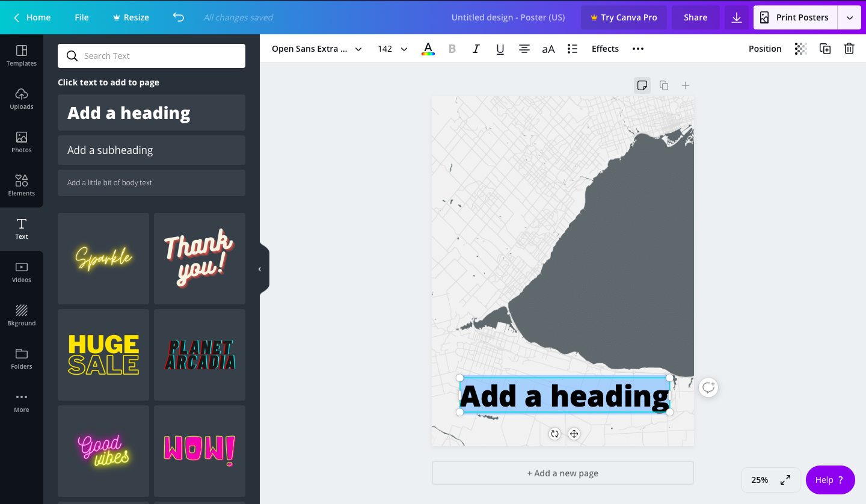
Task: Select the WOW! text template
Action: [200, 451]
